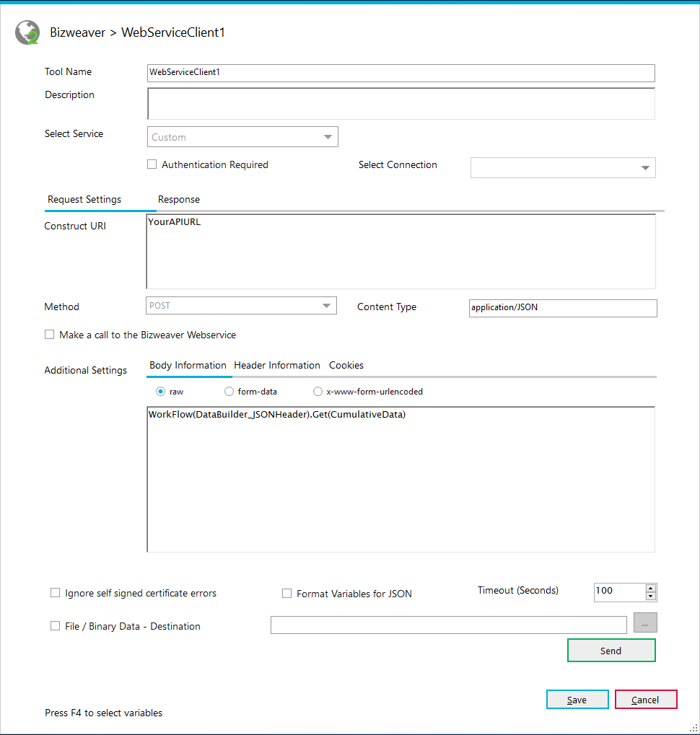This screenshot has width=700, height=735.
Task: Click the Save button
Action: tap(577, 700)
